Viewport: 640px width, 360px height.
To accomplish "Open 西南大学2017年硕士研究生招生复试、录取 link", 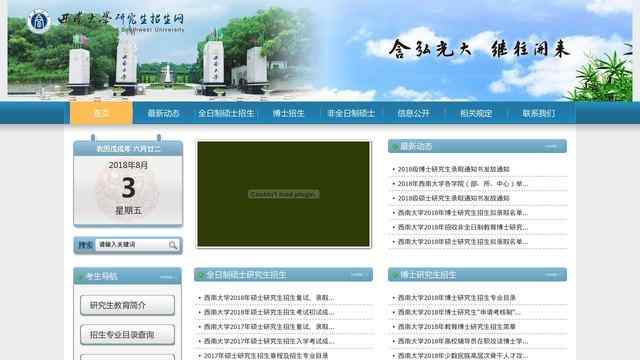I will [269, 327].
